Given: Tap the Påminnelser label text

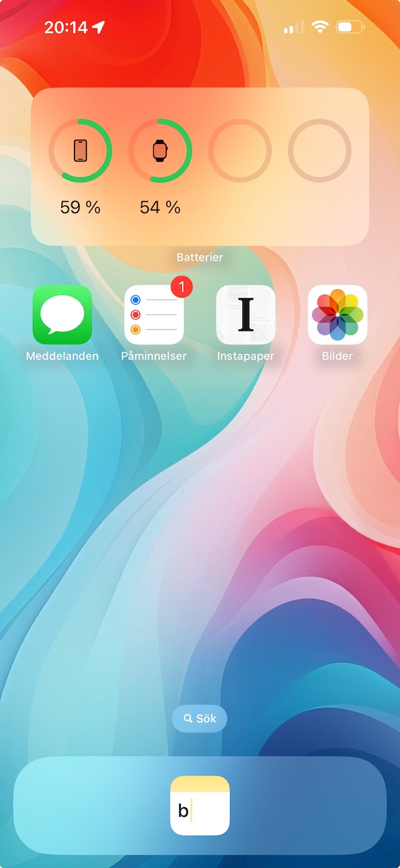Looking at the screenshot, I should 154,356.
